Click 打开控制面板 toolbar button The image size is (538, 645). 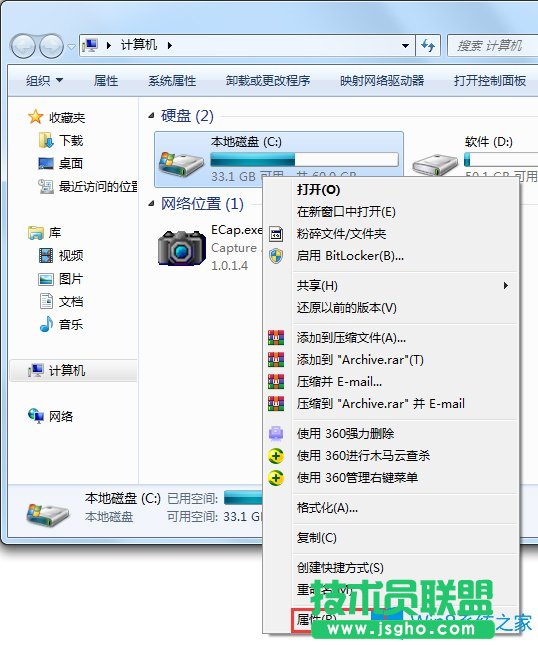click(x=490, y=80)
